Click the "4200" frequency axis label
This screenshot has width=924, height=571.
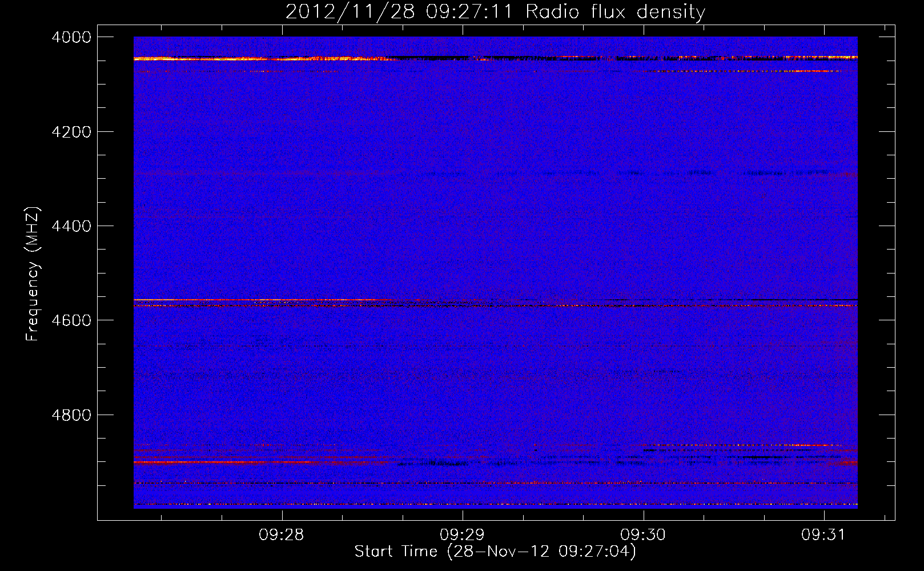[x=71, y=132]
